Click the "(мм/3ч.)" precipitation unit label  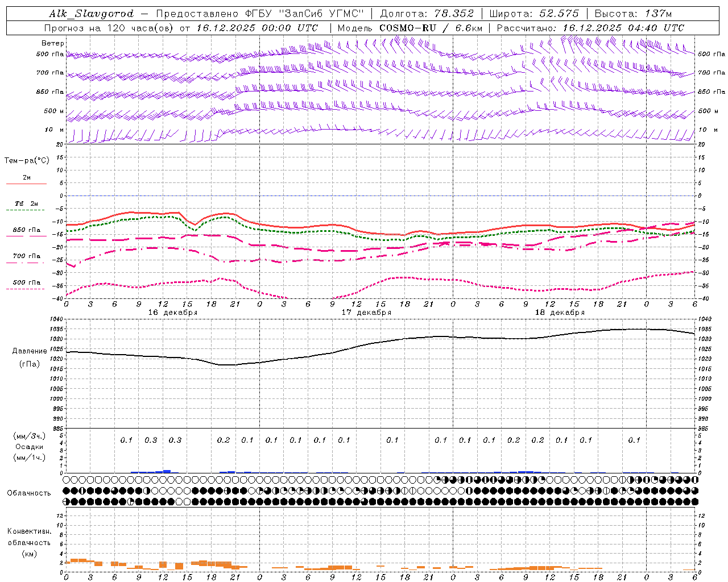click(x=30, y=436)
